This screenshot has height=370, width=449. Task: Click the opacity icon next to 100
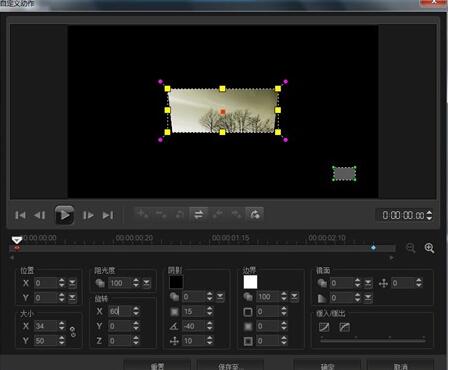pyautogui.click(x=100, y=283)
